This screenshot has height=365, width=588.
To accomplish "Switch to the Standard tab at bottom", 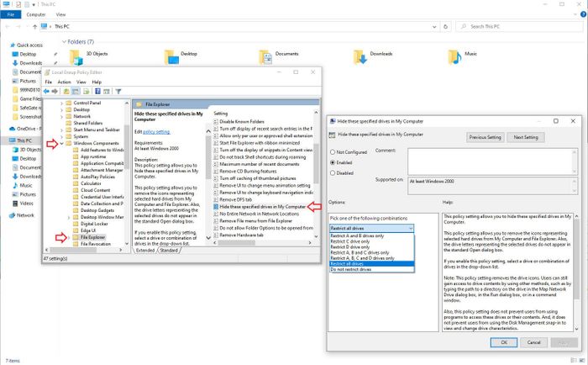I will tap(169, 251).
